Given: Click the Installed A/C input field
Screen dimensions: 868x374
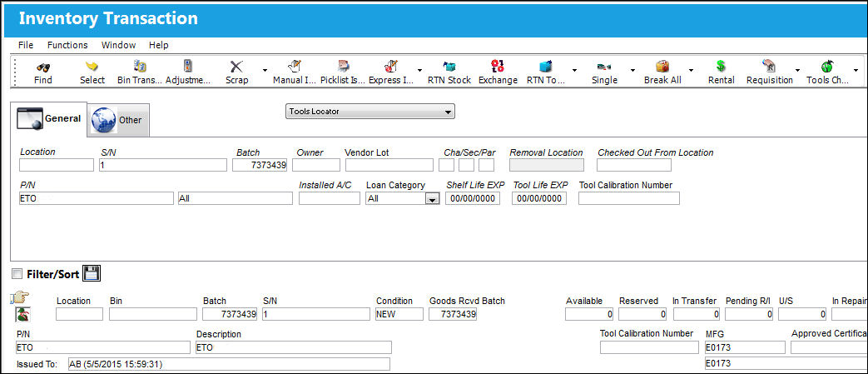Looking at the screenshot, I should 330,198.
